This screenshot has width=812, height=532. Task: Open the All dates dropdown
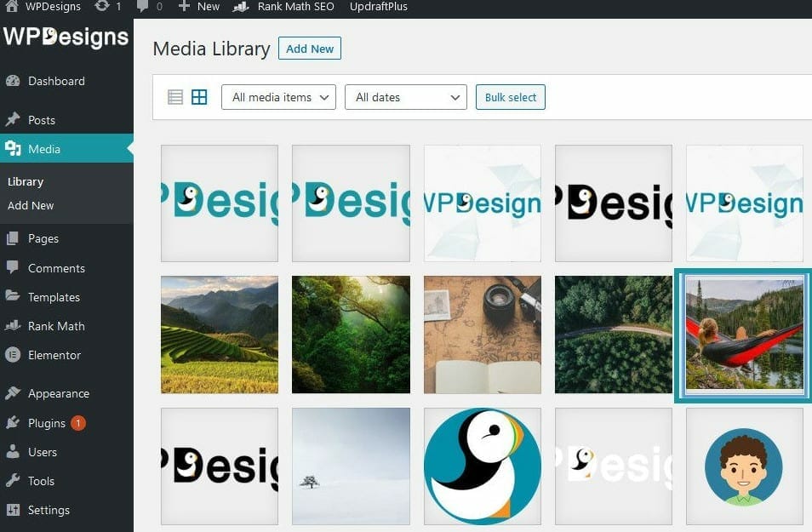click(405, 97)
